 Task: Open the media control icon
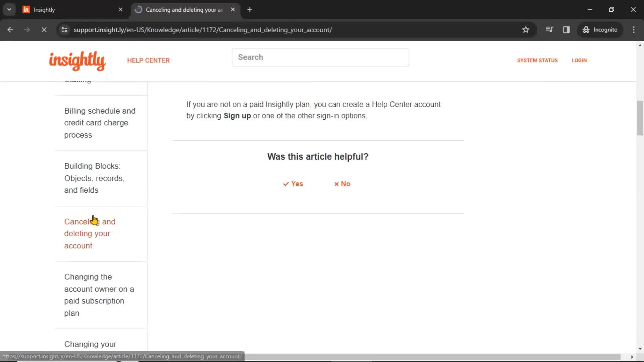click(549, 30)
